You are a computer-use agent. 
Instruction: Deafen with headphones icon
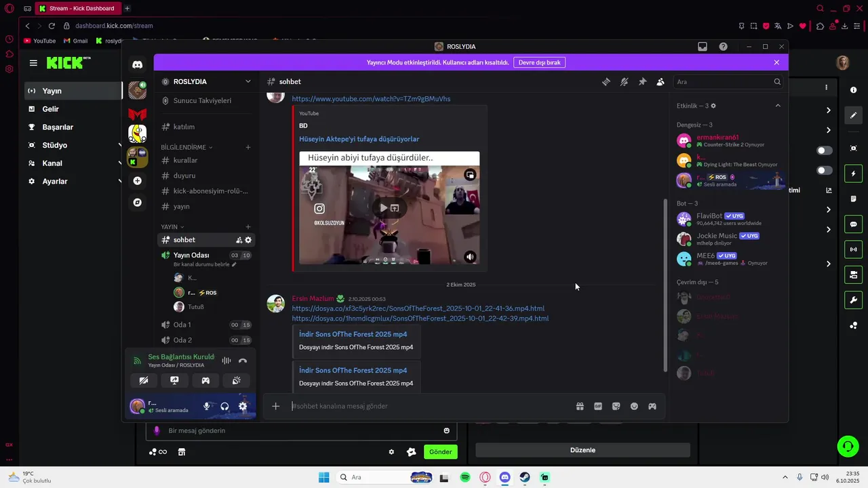tap(224, 406)
